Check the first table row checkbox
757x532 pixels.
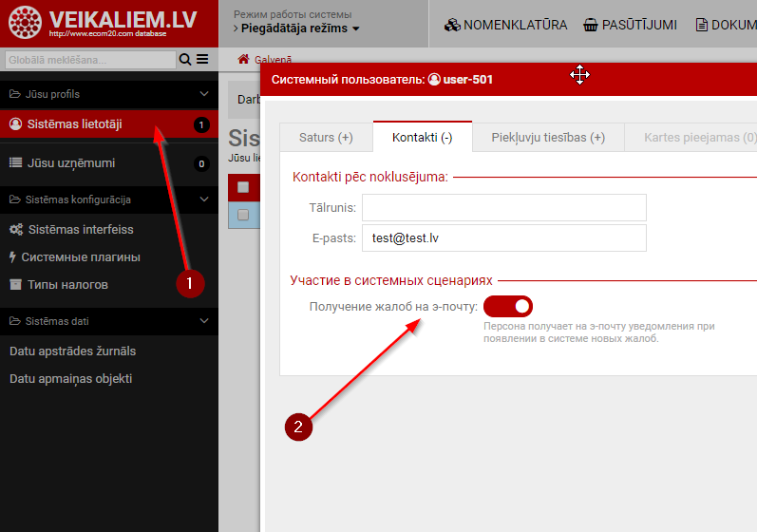point(243,215)
